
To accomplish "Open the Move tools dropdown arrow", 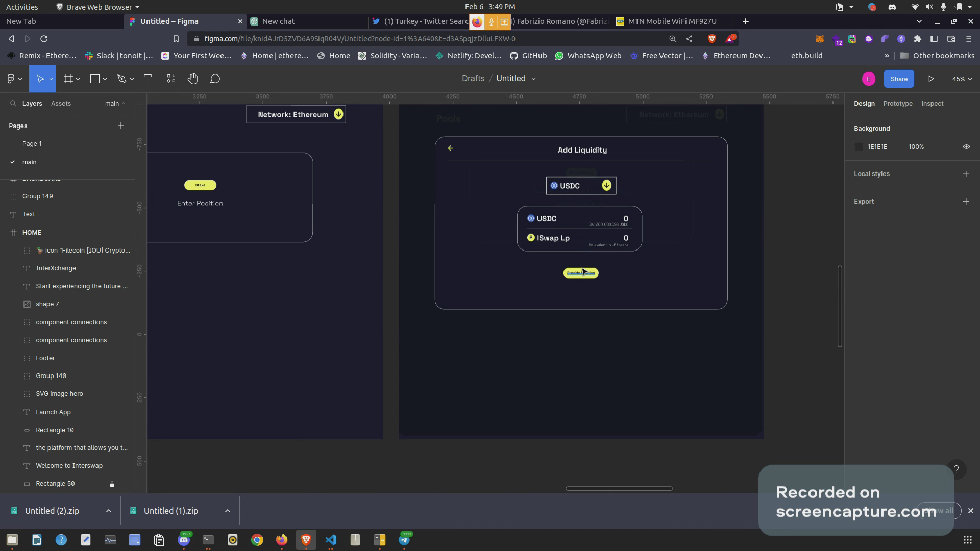I will pos(51,79).
